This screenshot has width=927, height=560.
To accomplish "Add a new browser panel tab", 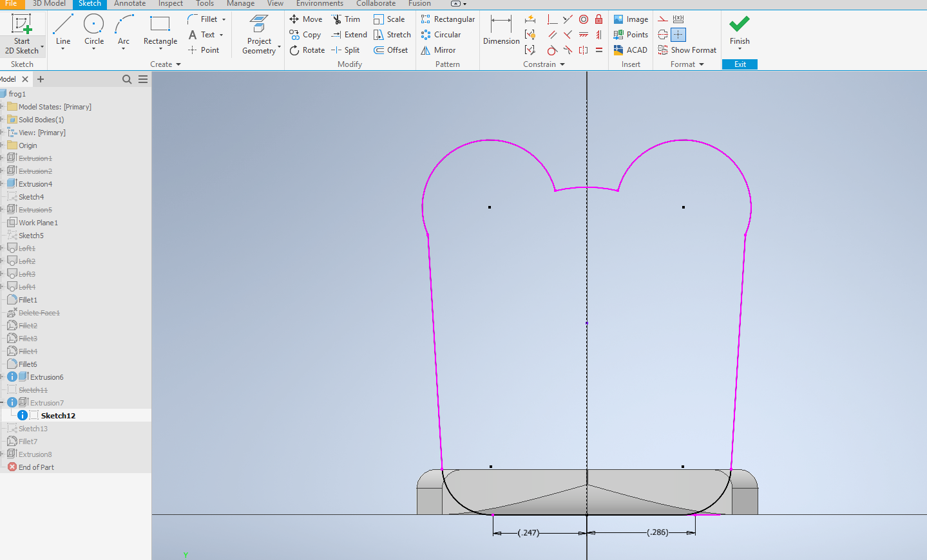I will pyautogui.click(x=41, y=79).
